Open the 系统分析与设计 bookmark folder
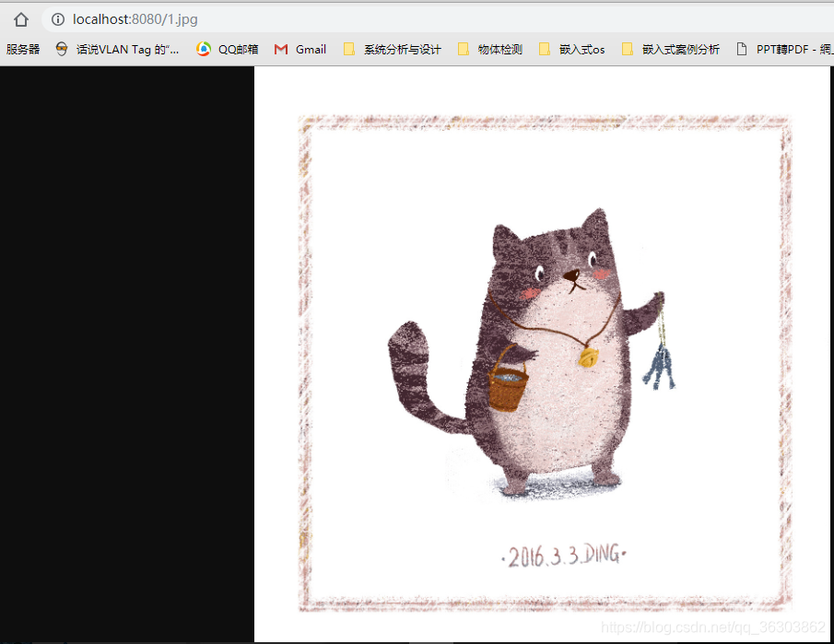834x644 pixels. [x=392, y=50]
